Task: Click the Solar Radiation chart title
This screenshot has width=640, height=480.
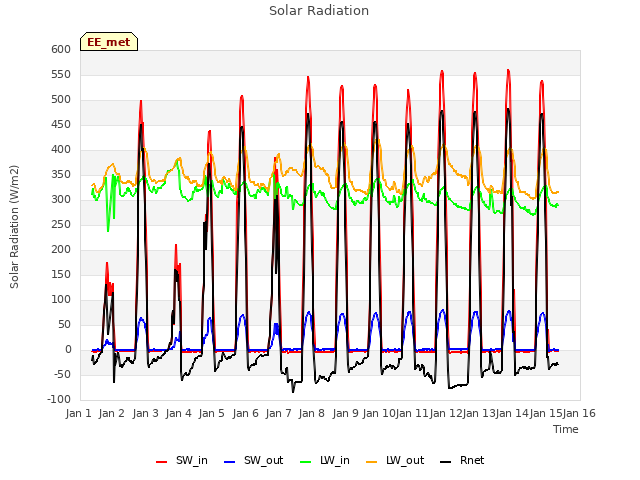Action: pyautogui.click(x=319, y=11)
